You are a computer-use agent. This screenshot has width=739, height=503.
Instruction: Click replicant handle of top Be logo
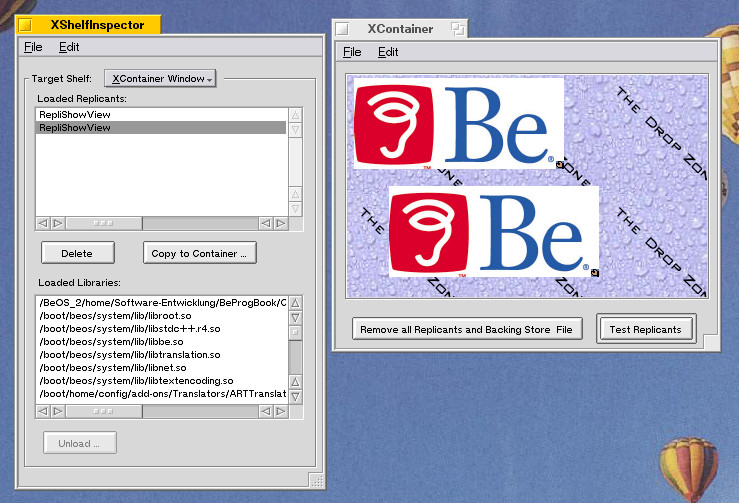pyautogui.click(x=560, y=165)
